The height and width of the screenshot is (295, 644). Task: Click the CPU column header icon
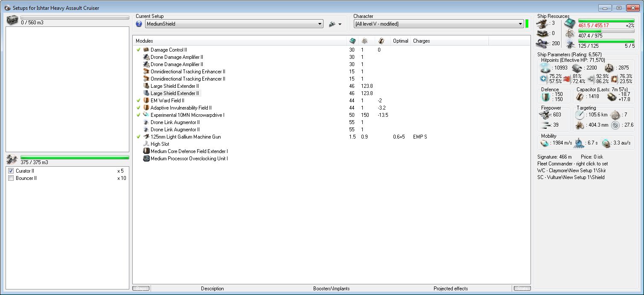[x=352, y=41]
